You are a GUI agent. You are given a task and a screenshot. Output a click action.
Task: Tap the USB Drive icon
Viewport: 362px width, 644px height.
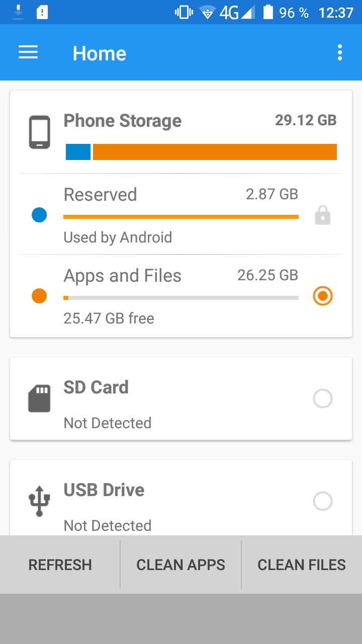pos(39,501)
